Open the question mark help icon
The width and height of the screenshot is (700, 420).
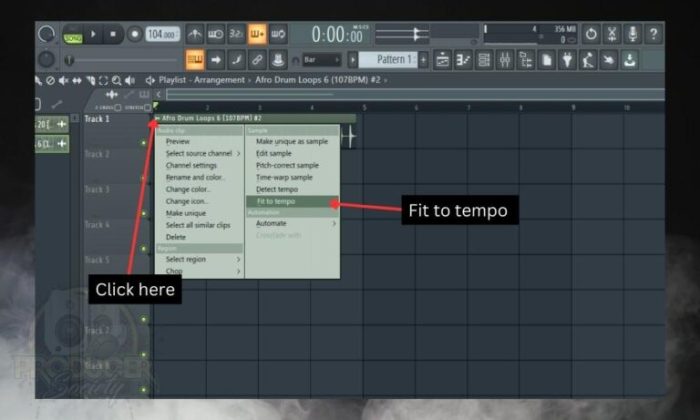pyautogui.click(x=654, y=34)
